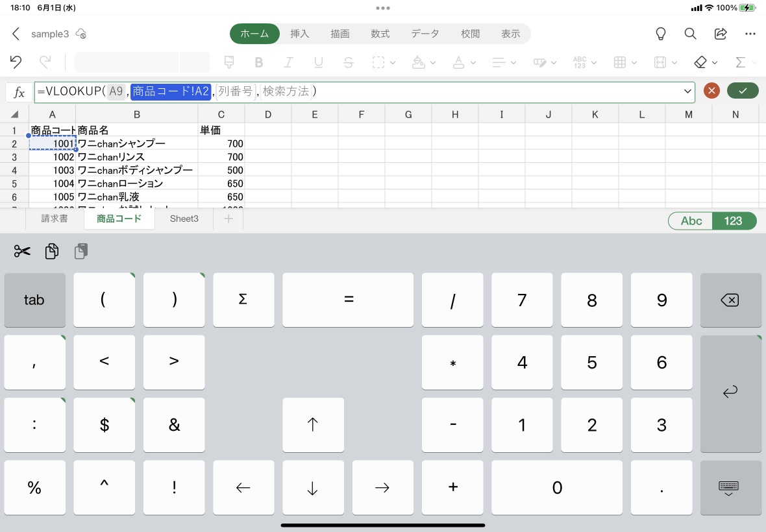
Task: Tap the paste clipboard icon
Action: pos(81,251)
